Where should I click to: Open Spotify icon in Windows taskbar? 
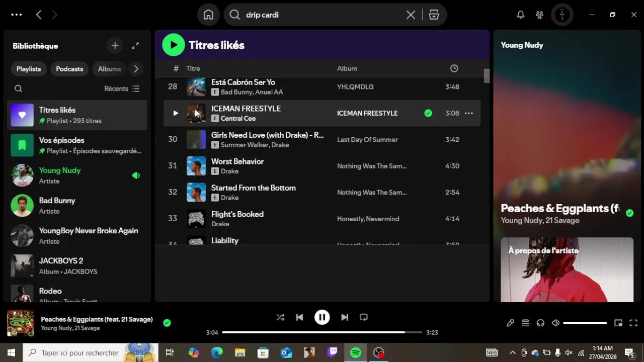[356, 352]
